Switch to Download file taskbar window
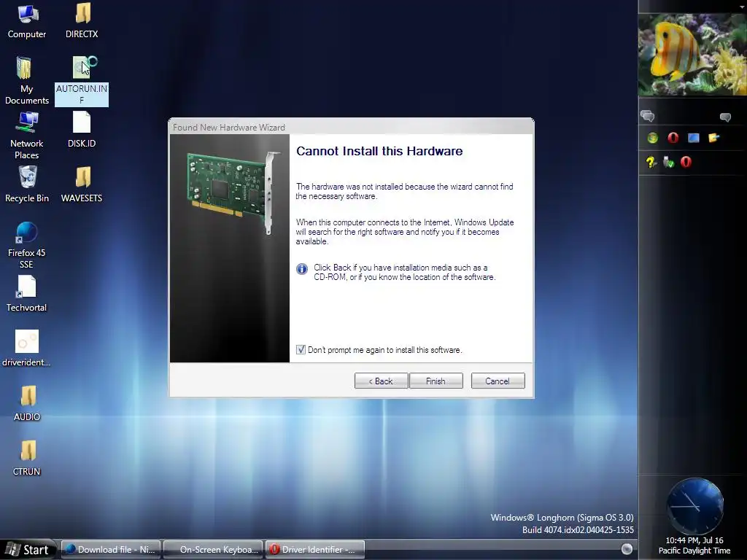This screenshot has width=747, height=560. pos(111,550)
